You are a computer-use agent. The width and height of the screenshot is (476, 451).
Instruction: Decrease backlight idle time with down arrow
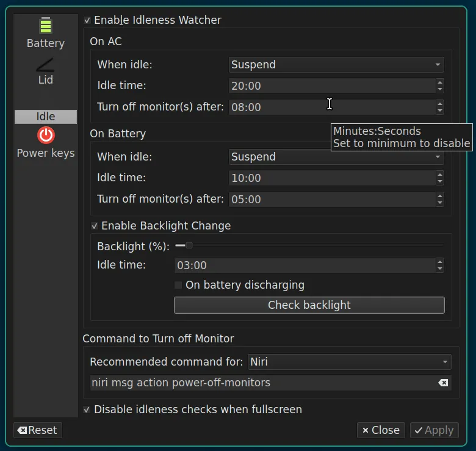click(440, 269)
